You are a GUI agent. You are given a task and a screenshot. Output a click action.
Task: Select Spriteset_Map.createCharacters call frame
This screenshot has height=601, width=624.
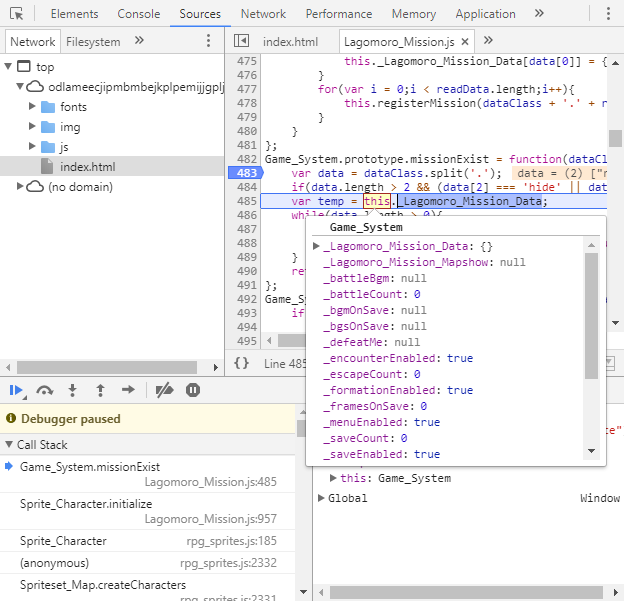[148, 588]
